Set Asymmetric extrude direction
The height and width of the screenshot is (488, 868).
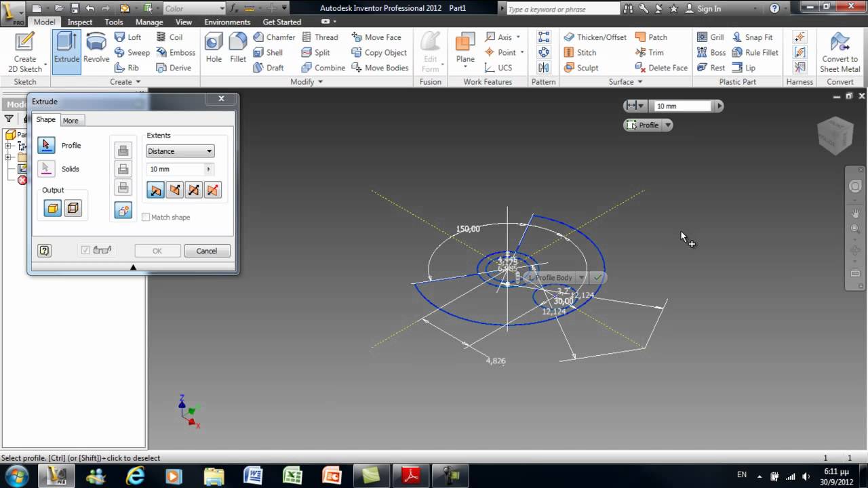click(x=213, y=190)
